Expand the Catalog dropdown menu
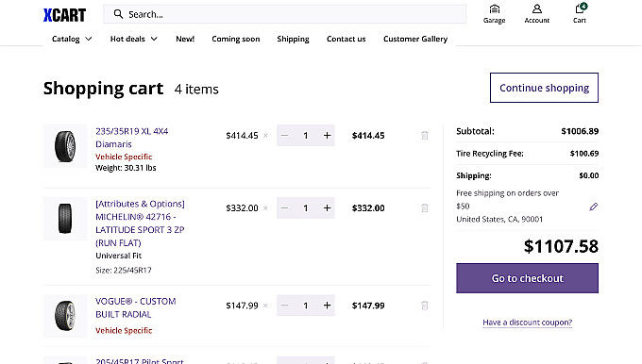The width and height of the screenshot is (642, 364). (72, 39)
